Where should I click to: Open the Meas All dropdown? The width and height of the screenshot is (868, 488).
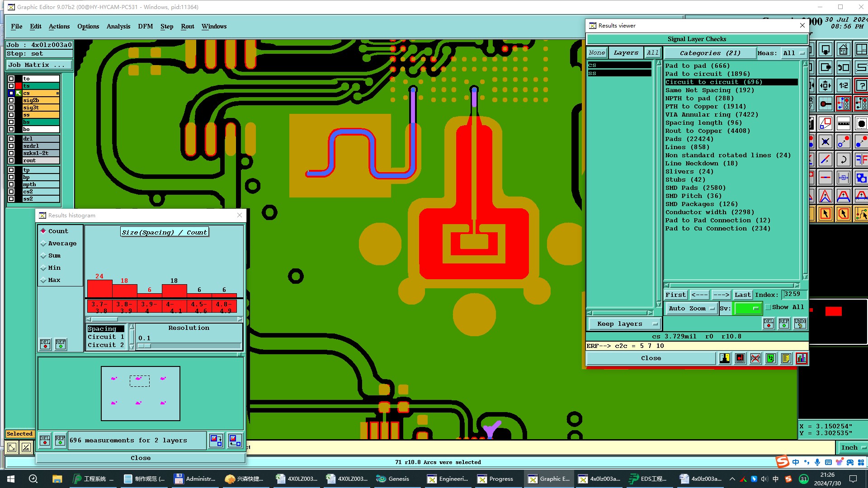pyautogui.click(x=793, y=53)
